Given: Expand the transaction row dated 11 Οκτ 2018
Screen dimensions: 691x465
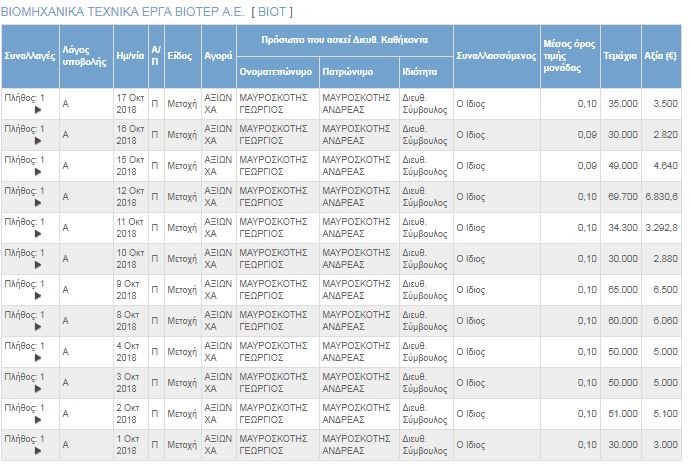Looking at the screenshot, I should point(38,234).
